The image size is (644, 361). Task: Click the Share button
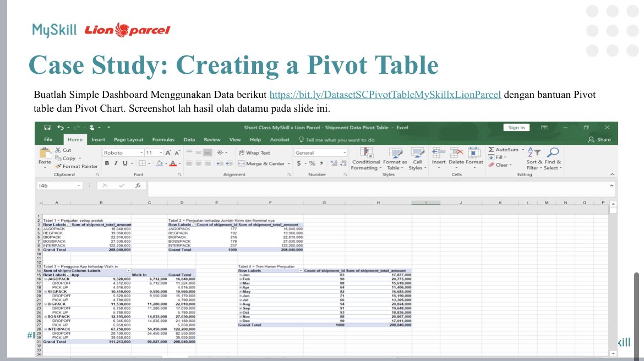[599, 140]
